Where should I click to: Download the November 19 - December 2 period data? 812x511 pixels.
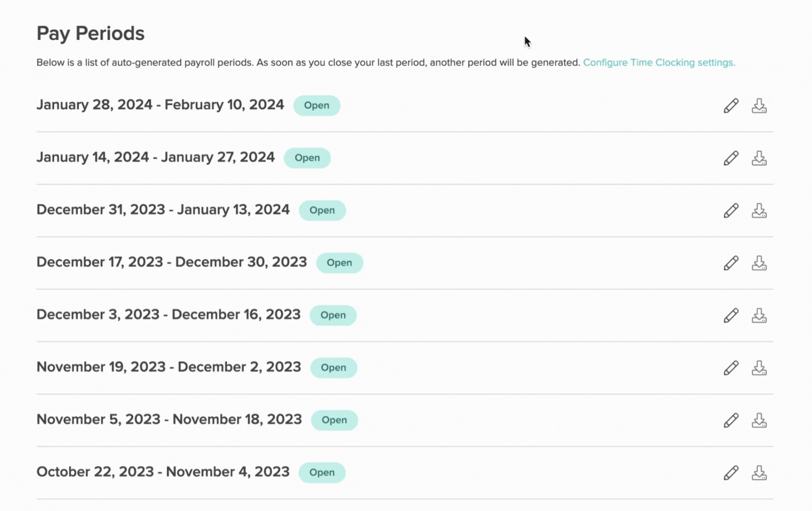click(759, 367)
